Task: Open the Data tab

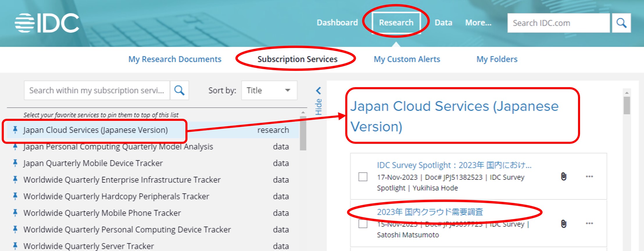Action: [443, 23]
